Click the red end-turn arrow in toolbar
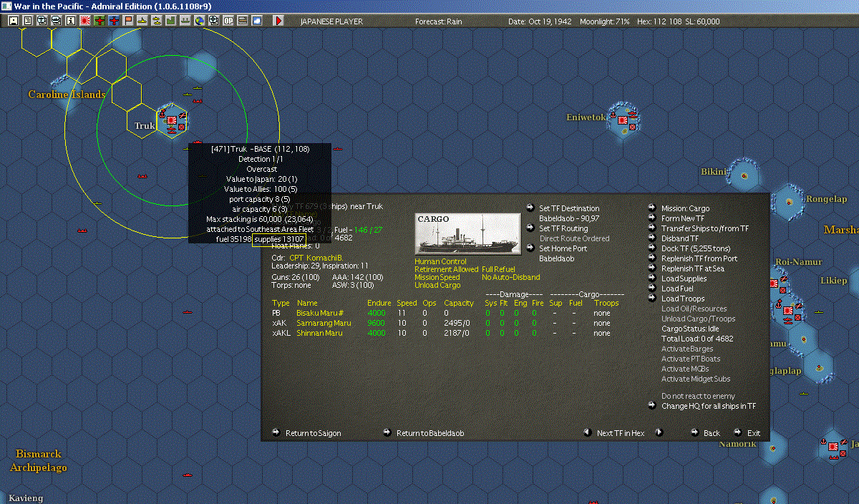 (278, 21)
